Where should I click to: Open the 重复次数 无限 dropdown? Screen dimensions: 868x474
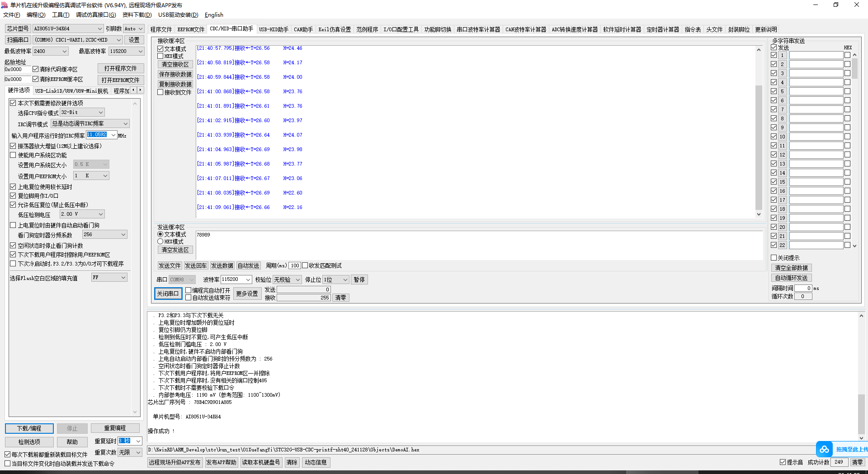130,452
